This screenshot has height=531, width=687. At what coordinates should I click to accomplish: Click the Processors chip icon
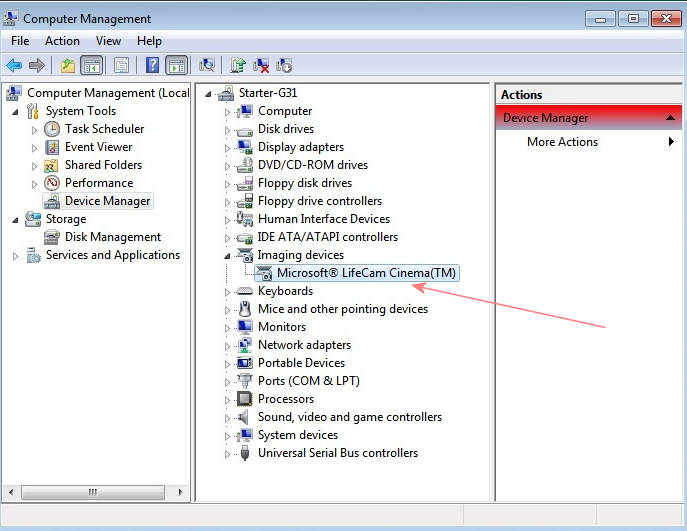[244, 399]
